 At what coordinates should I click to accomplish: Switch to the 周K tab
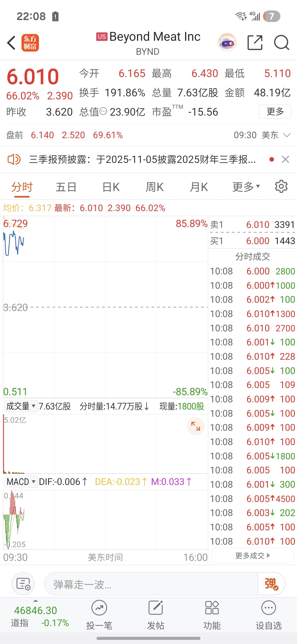pos(155,187)
